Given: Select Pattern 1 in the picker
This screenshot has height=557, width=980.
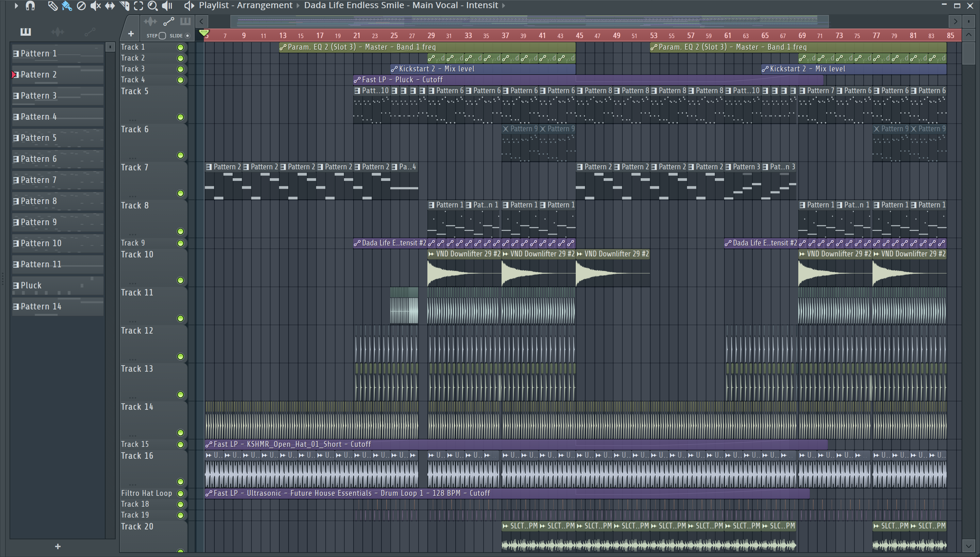Looking at the screenshot, I should click(58, 54).
